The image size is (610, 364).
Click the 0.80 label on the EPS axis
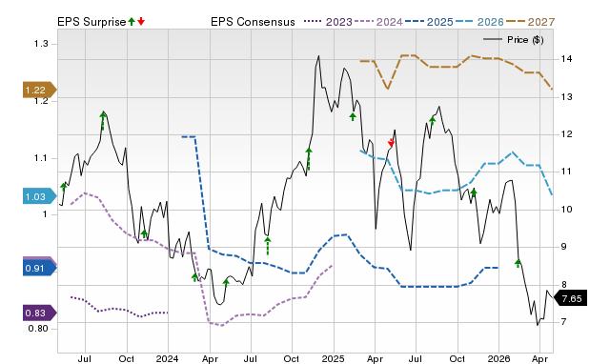tap(38, 329)
